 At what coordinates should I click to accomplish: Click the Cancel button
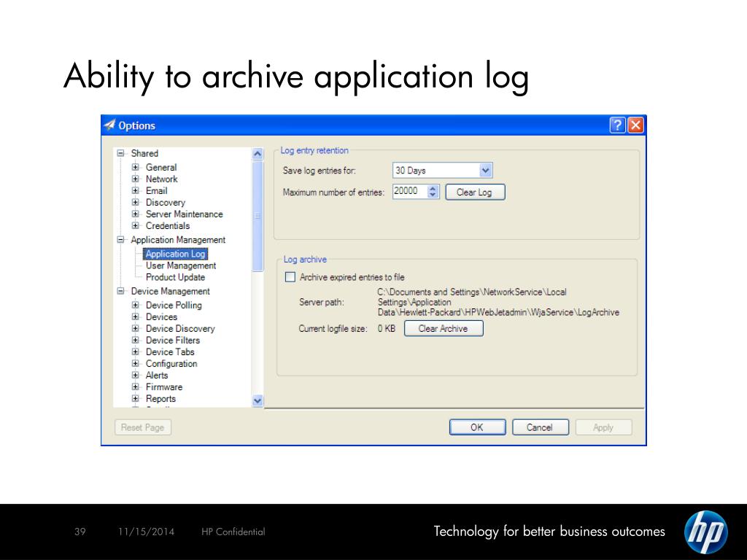541,427
